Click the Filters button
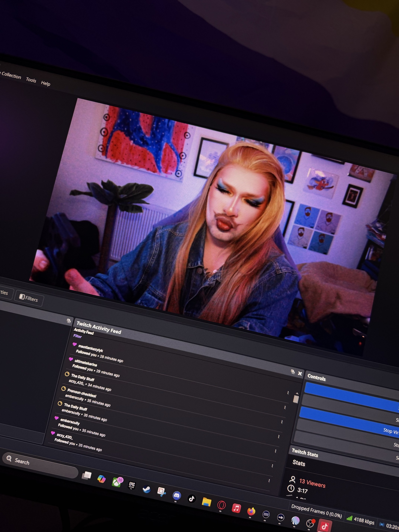This screenshot has width=399, height=532. tap(29, 299)
